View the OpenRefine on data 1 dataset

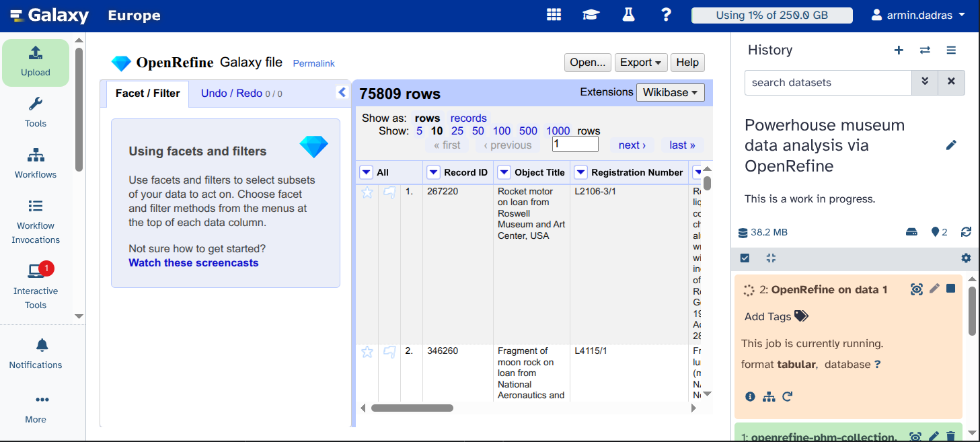point(916,289)
